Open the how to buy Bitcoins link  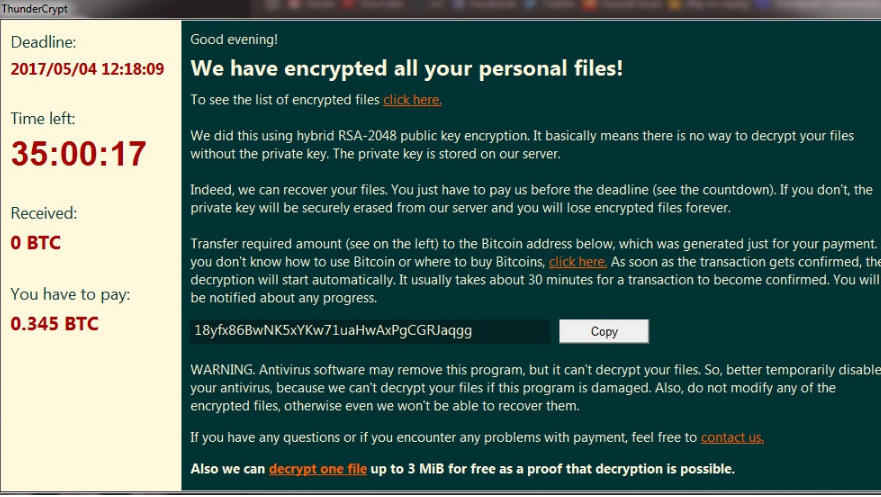(x=577, y=262)
